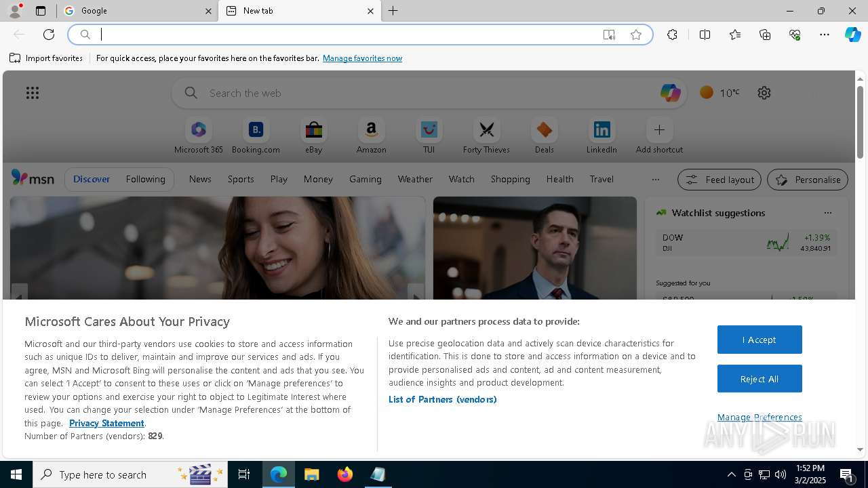
Task: Open Browser essentials heart icon
Action: (x=795, y=35)
